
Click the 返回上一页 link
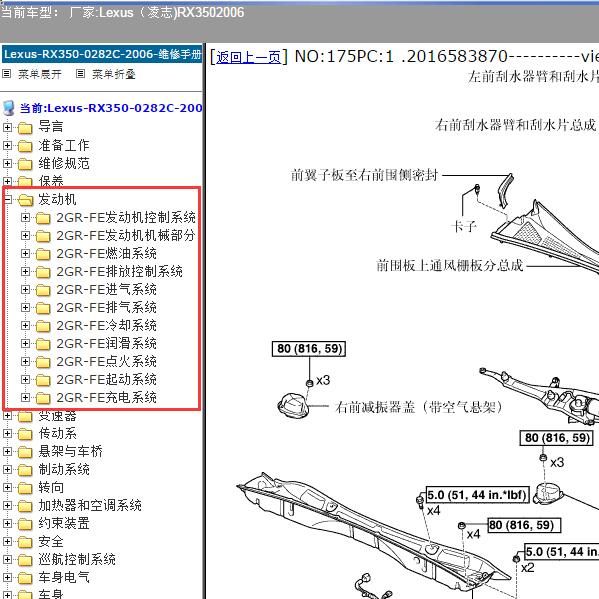coord(248,57)
